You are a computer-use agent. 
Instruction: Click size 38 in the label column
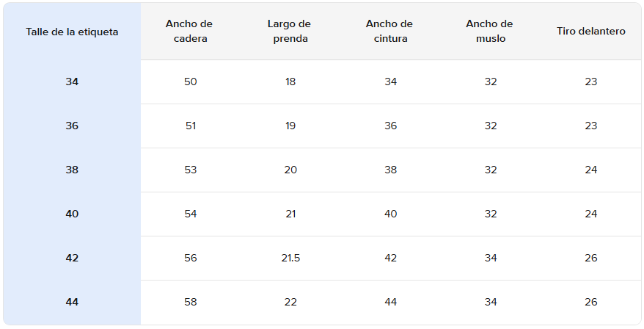pyautogui.click(x=72, y=170)
